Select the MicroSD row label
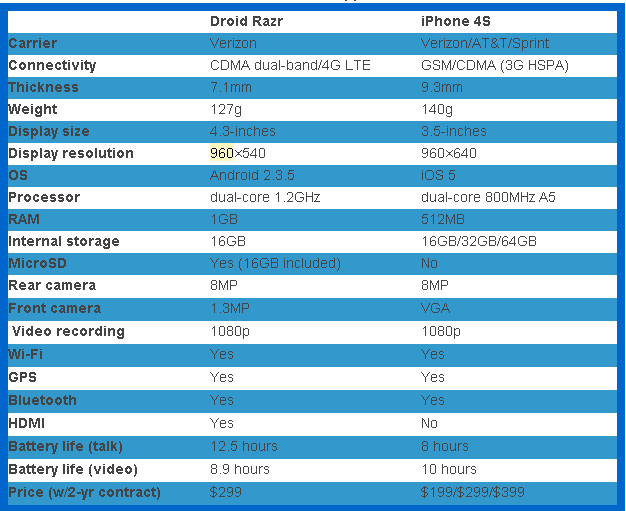 (37, 263)
